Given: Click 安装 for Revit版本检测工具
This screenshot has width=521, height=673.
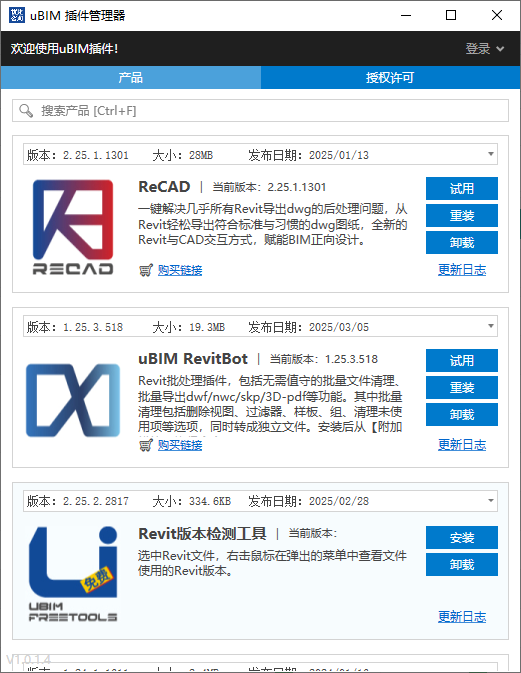Looking at the screenshot, I should click(x=462, y=537).
